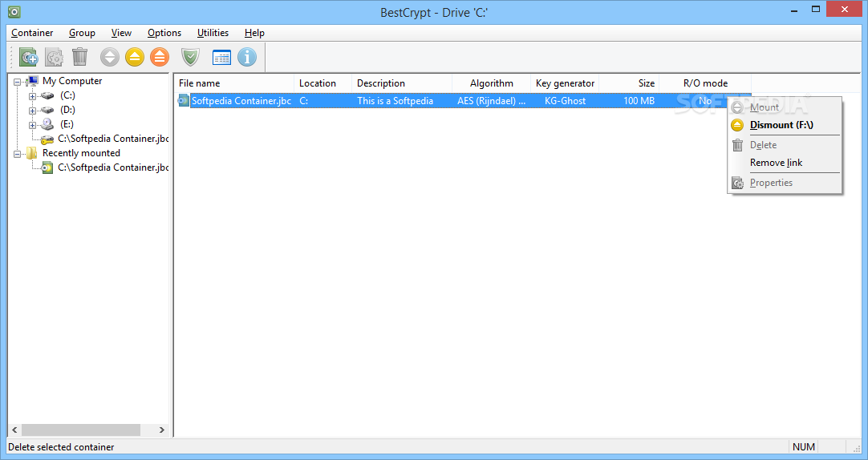Image resolution: width=868 pixels, height=460 pixels.
Task: Open the View menu
Action: (x=121, y=33)
